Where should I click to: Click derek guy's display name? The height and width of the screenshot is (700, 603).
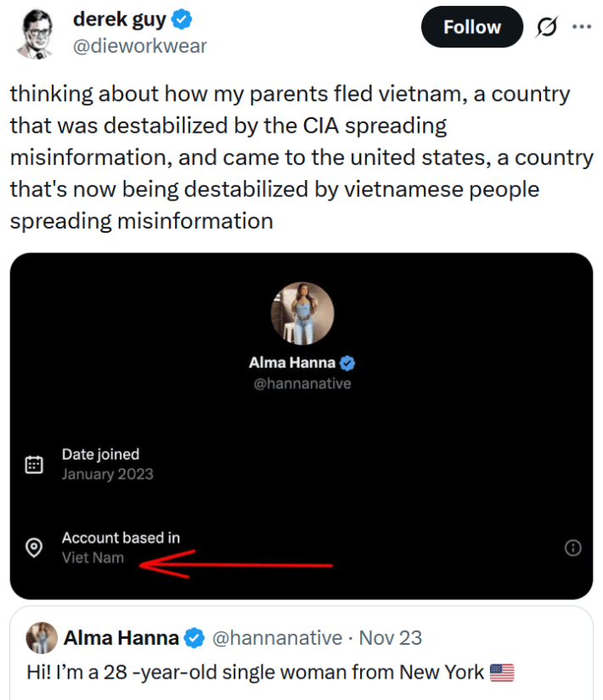[x=117, y=18]
